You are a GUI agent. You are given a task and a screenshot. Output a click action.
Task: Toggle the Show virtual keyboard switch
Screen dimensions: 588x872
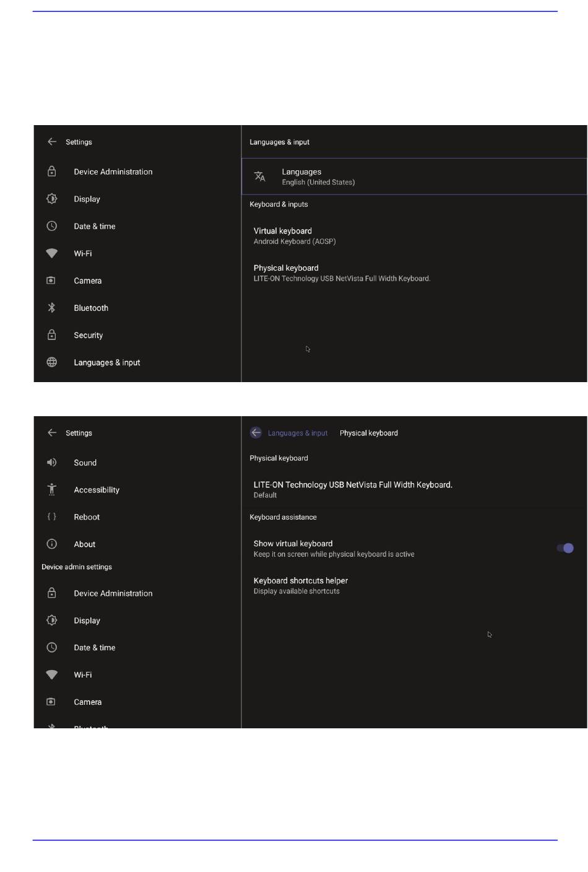[x=565, y=548]
